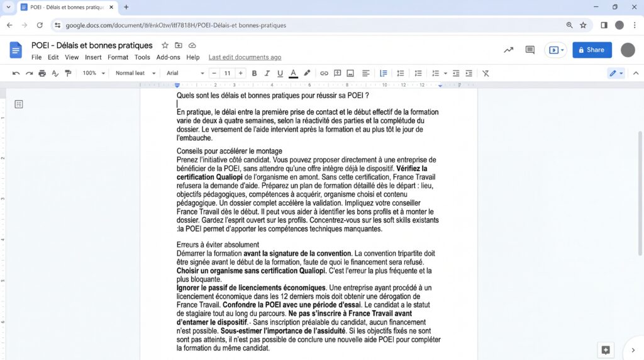
Task: Open the Google account avatar
Action: tap(628, 50)
